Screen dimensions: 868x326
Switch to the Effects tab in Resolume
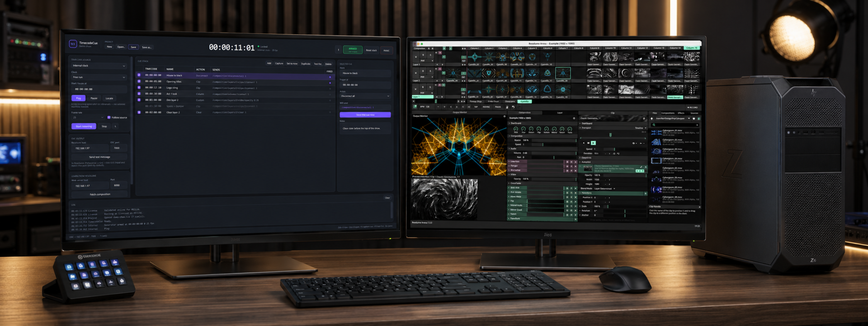point(681,113)
